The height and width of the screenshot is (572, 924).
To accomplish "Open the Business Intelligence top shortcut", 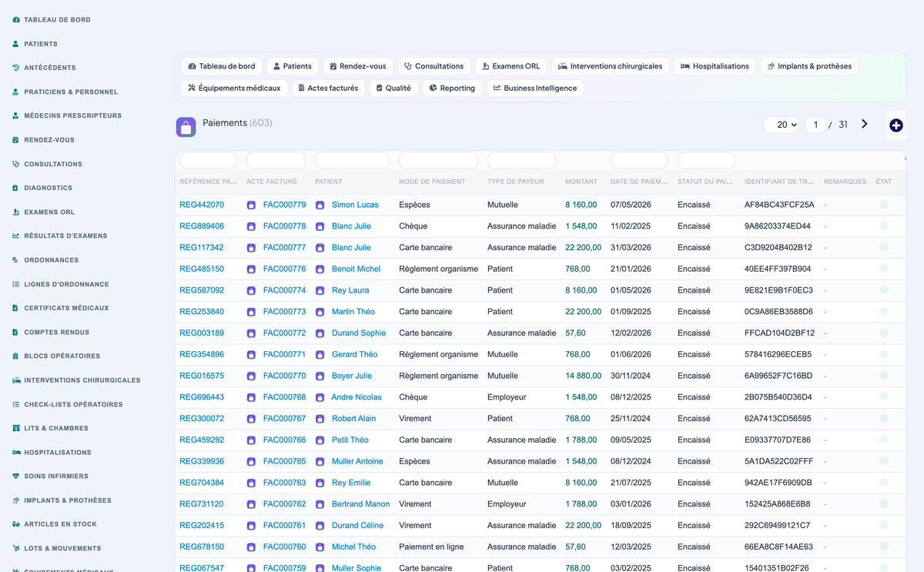I will (535, 89).
